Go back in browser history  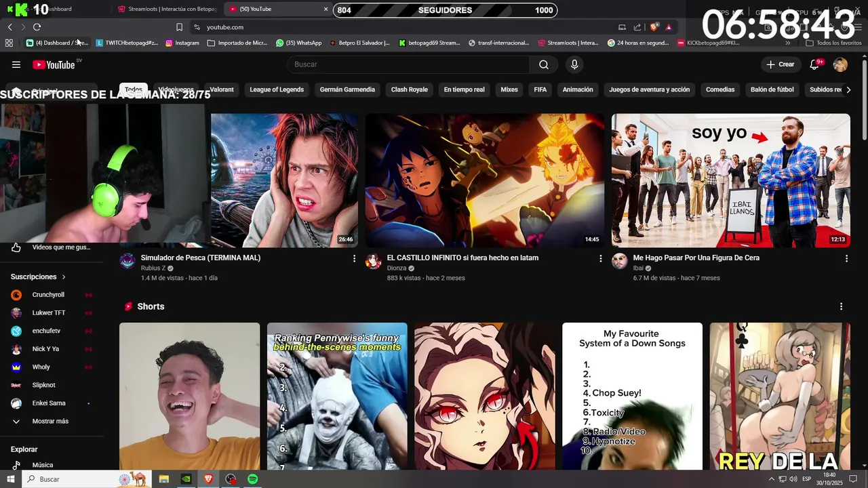click(x=9, y=27)
